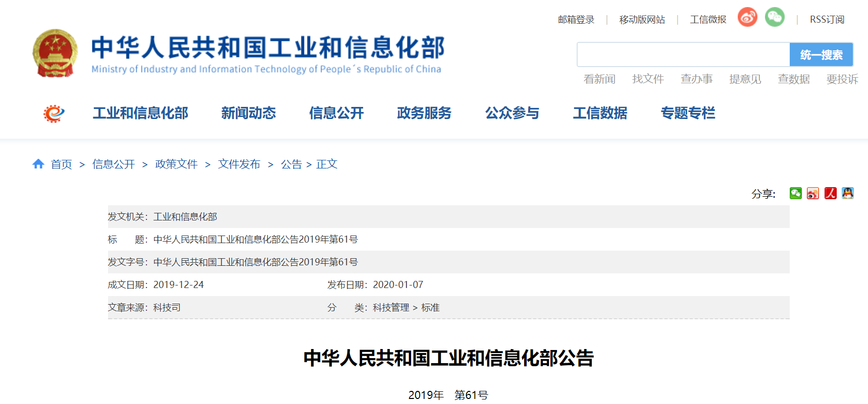This screenshot has height=404, width=868.
Task: Click the 发布日期 value 2020-01-07
Action: (398, 285)
